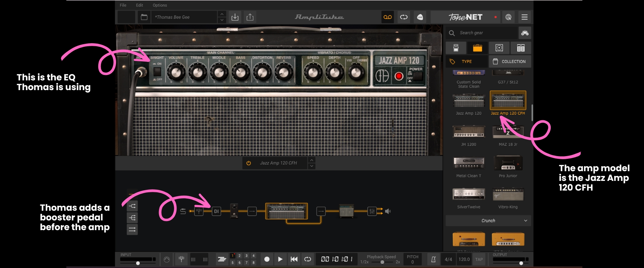
Task: Click the play button
Action: 280,259
